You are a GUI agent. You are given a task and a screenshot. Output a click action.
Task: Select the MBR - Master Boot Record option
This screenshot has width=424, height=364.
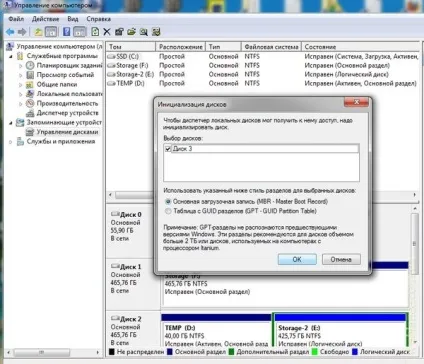coord(168,202)
